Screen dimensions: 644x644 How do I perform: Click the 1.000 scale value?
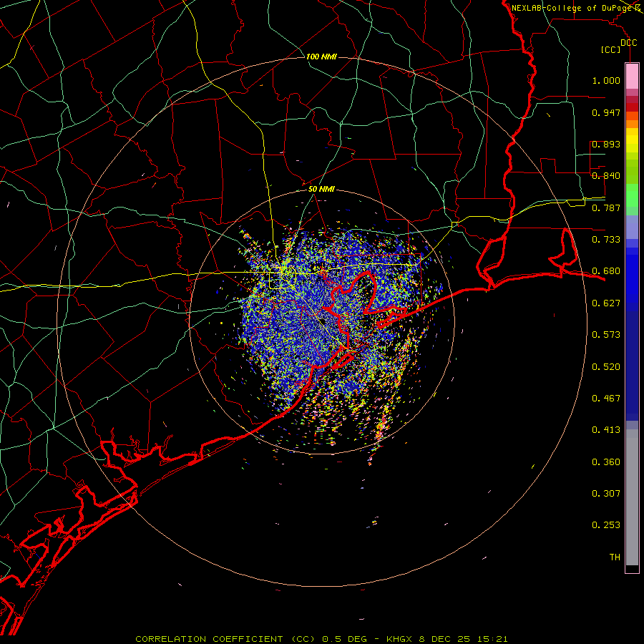[606, 80]
